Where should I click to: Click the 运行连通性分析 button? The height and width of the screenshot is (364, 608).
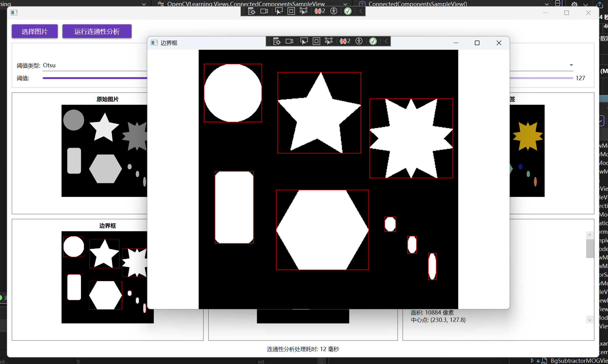pyautogui.click(x=97, y=31)
